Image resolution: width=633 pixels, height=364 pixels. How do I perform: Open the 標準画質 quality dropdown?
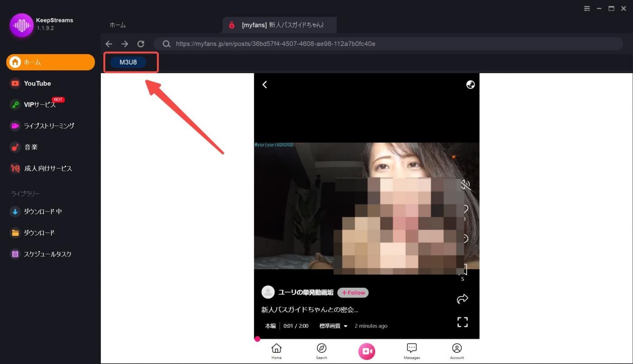[333, 326]
